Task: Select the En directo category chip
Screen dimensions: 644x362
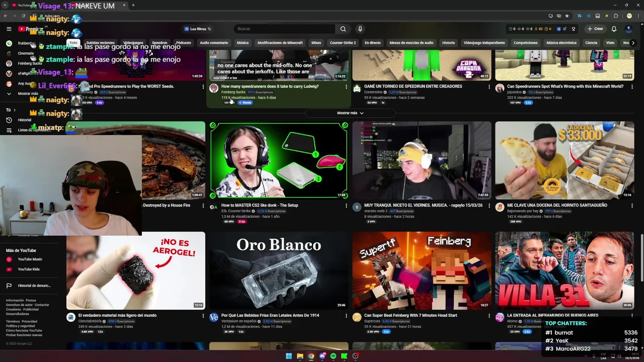Action: click(x=372, y=43)
